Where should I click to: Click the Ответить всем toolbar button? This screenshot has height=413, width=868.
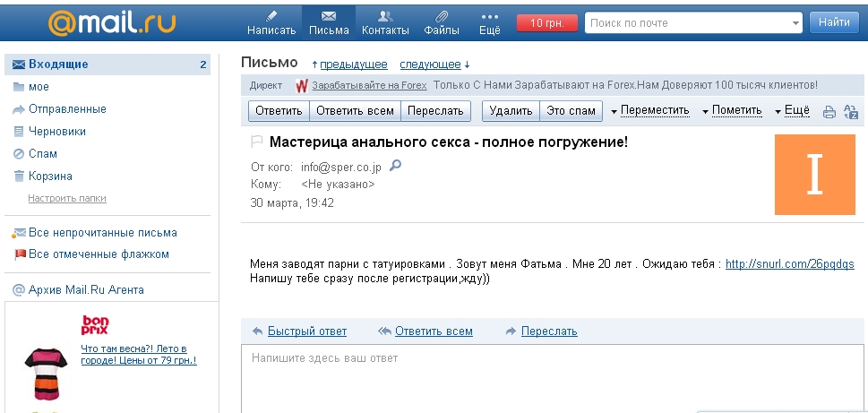click(x=355, y=111)
